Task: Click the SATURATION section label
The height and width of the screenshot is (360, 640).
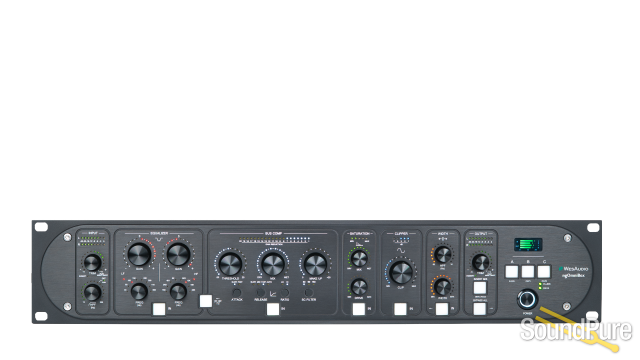Action: point(360,233)
